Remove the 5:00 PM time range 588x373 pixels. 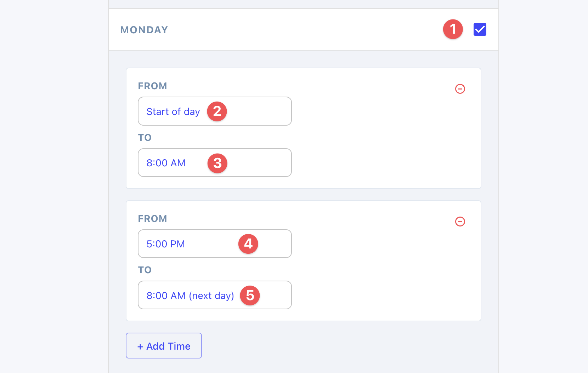click(460, 222)
